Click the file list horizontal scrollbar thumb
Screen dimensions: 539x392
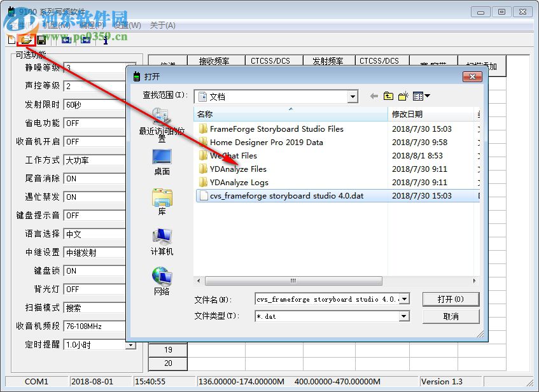(x=293, y=281)
